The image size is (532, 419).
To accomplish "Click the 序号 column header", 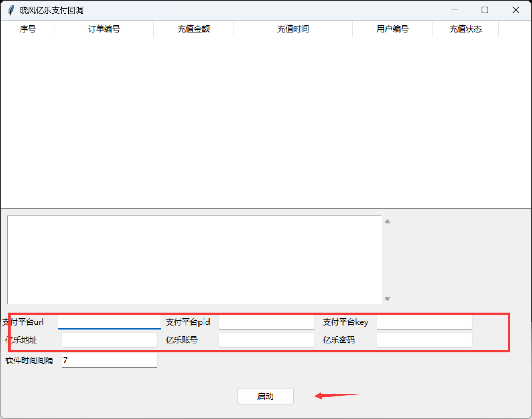I will [x=28, y=29].
